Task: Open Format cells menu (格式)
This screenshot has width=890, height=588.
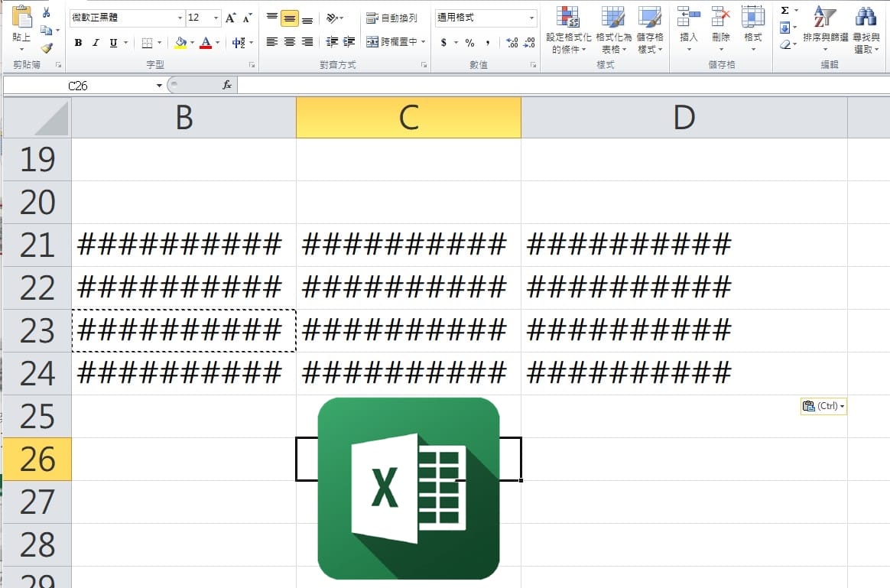Action: [x=753, y=28]
